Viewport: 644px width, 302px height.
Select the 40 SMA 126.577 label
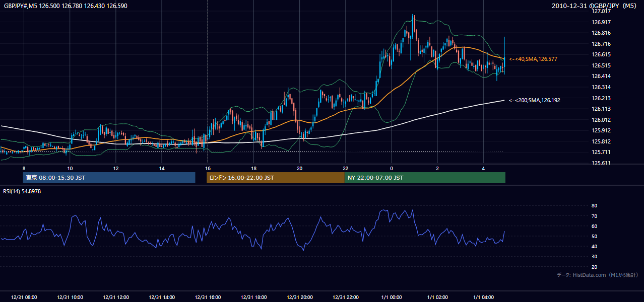coord(533,59)
